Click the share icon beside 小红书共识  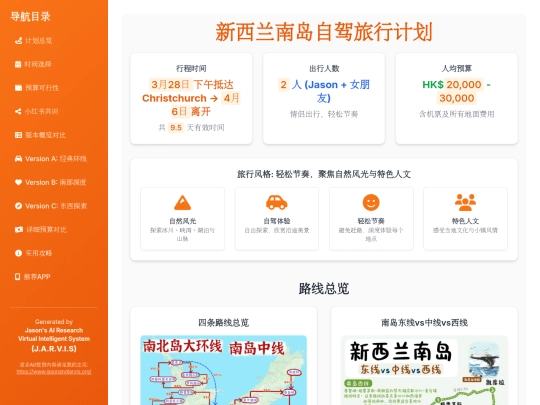18,111
